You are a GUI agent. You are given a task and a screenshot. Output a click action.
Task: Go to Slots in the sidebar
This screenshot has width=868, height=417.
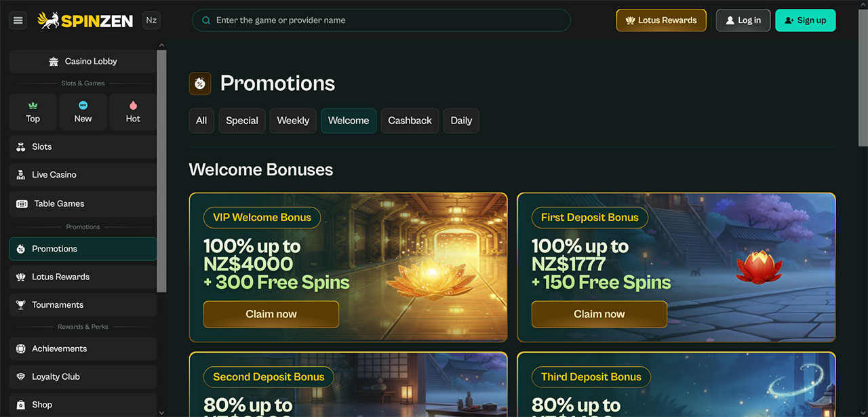(x=83, y=146)
